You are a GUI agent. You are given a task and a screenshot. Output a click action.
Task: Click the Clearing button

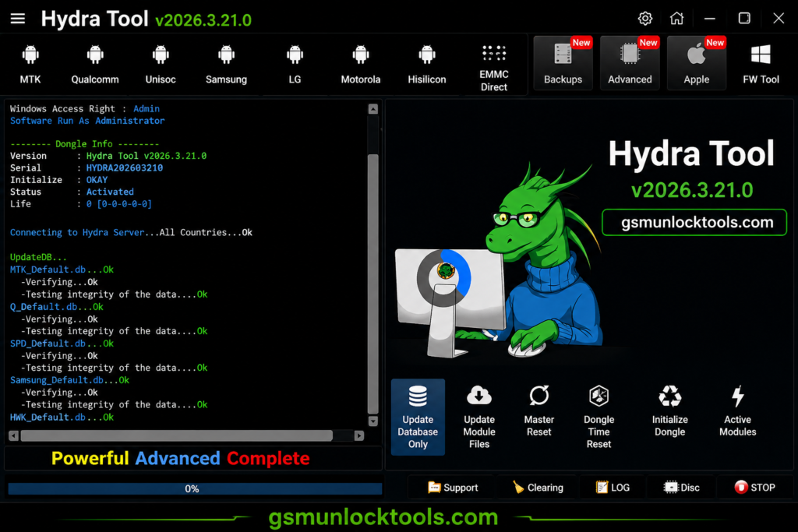tap(538, 488)
